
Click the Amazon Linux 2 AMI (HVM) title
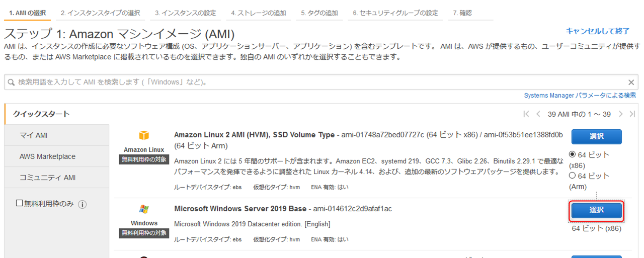pos(254,135)
